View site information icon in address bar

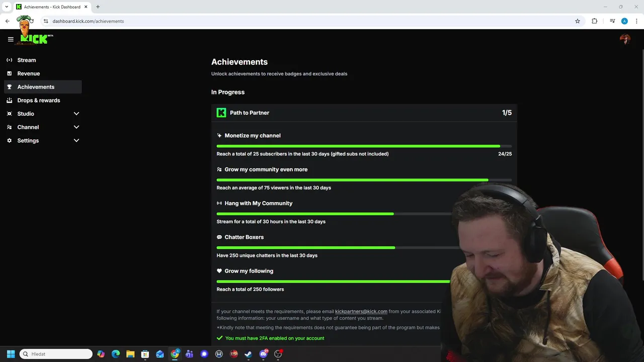click(46, 21)
